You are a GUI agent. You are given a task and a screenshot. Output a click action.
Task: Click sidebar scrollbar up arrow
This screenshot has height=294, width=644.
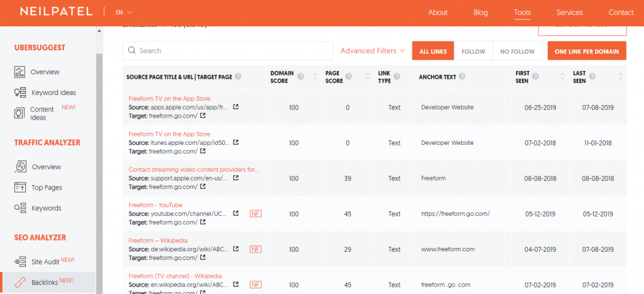pos(99,31)
